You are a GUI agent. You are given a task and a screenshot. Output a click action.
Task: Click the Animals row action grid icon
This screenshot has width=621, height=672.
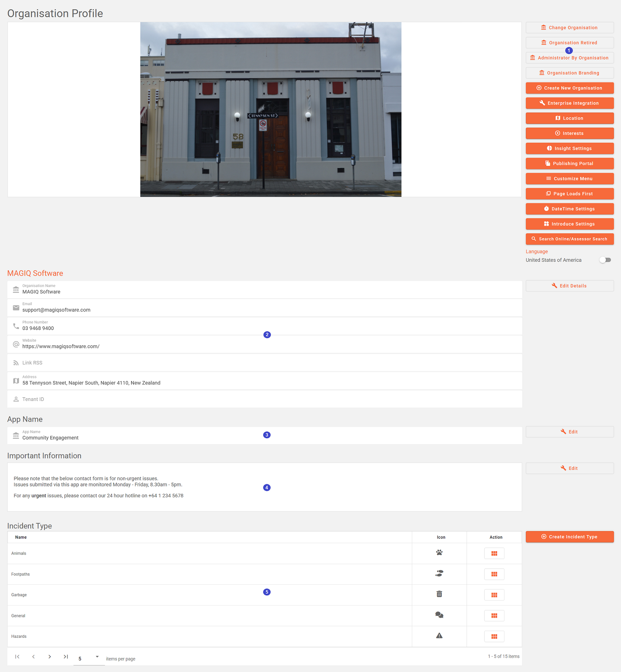(x=494, y=553)
